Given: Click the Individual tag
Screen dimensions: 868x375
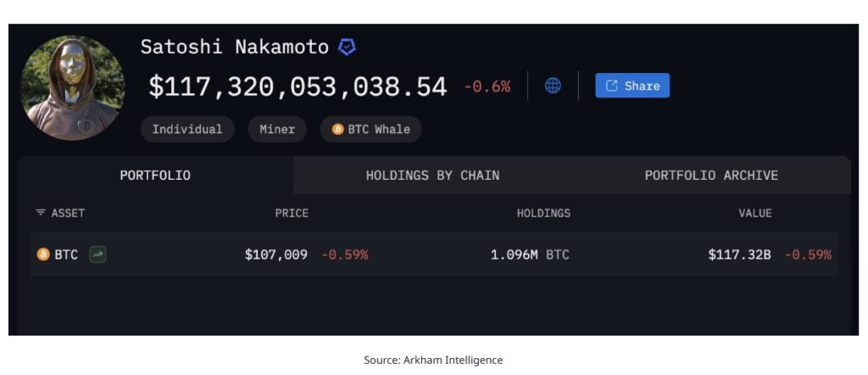Looking at the screenshot, I should 187,130.
